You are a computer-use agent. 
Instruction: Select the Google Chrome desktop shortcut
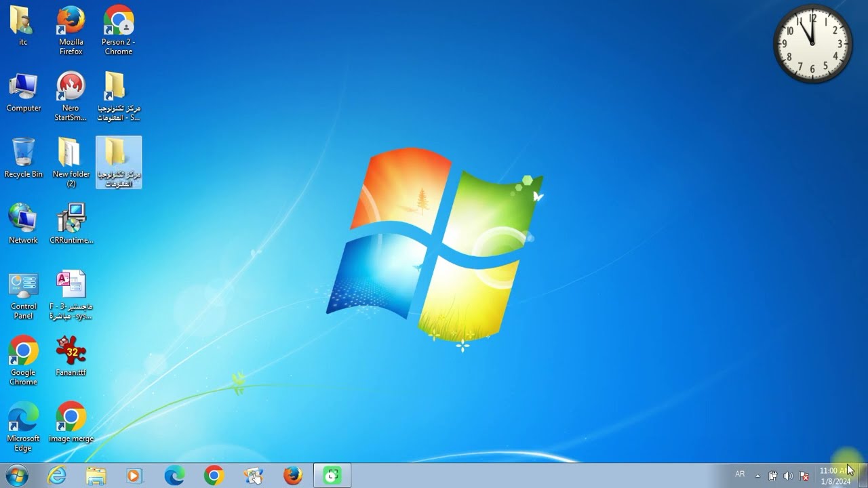tap(23, 361)
